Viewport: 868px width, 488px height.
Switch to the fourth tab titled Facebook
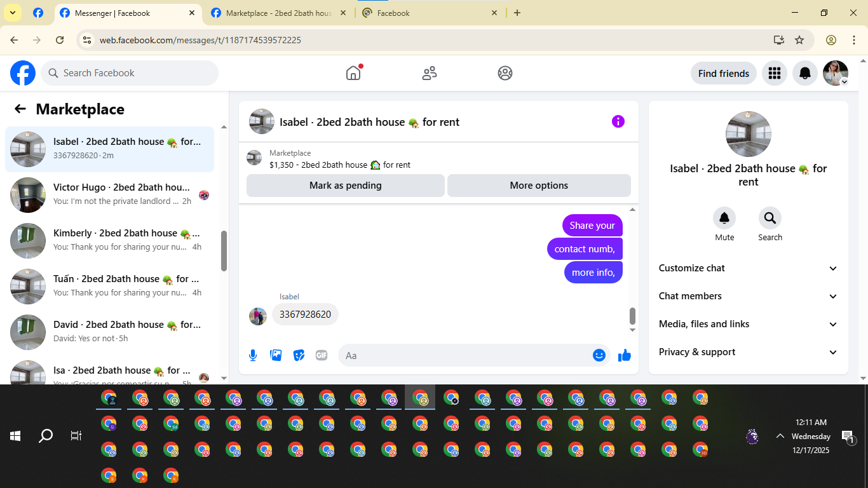pyautogui.click(x=429, y=13)
